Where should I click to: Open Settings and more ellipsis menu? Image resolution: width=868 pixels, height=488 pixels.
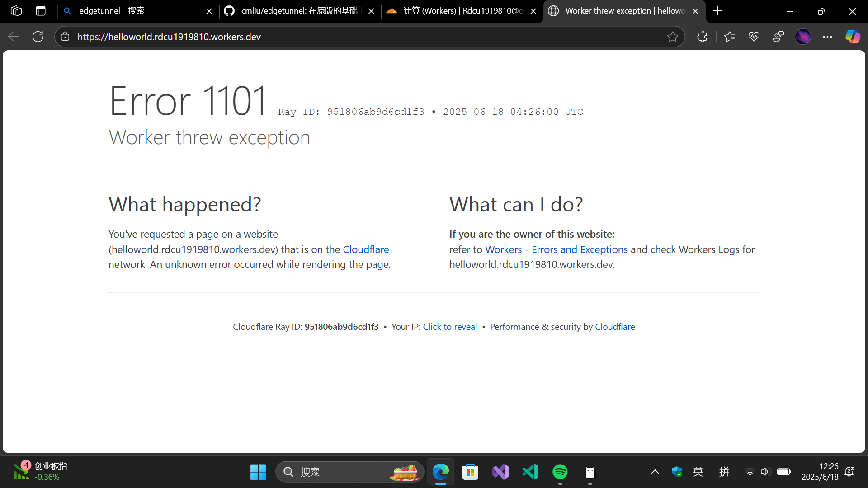[x=827, y=37]
